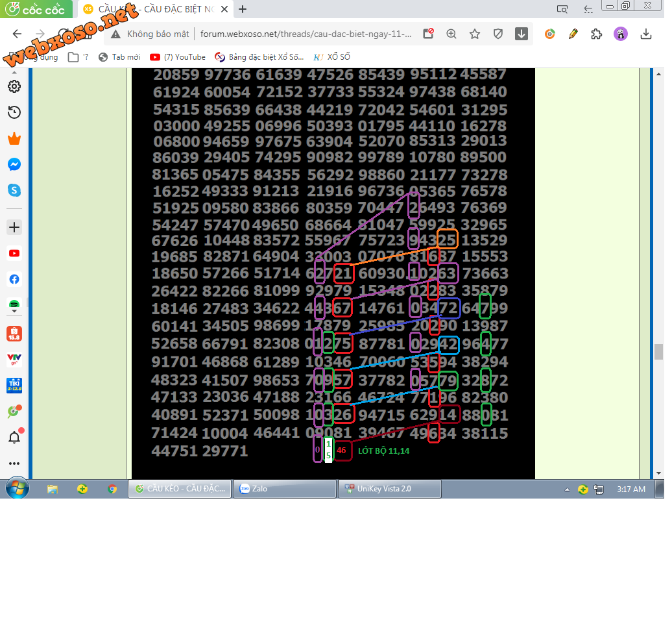672x618 pixels.
Task: Open Skype in the sidebar
Action: click(x=14, y=190)
